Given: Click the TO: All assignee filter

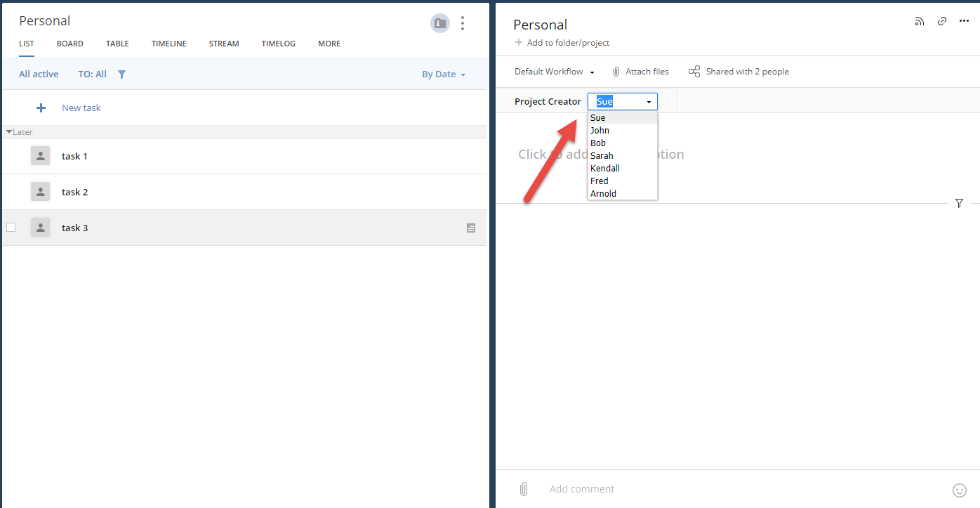Looking at the screenshot, I should pos(93,74).
